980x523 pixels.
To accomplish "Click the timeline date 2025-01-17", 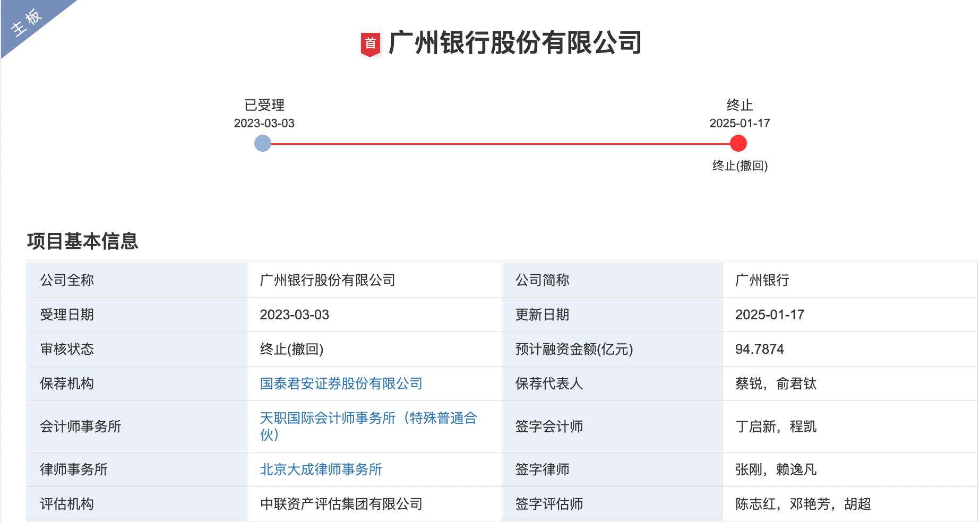I will click(x=740, y=123).
